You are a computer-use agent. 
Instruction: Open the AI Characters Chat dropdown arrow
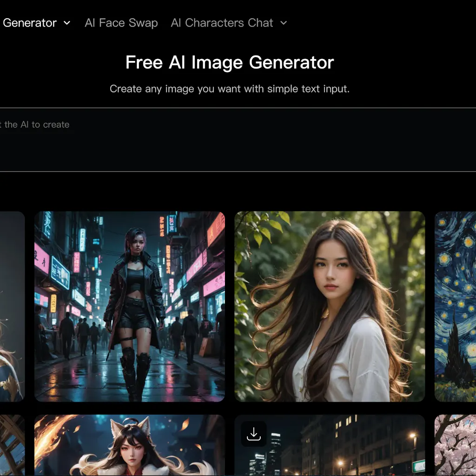pyautogui.click(x=284, y=23)
